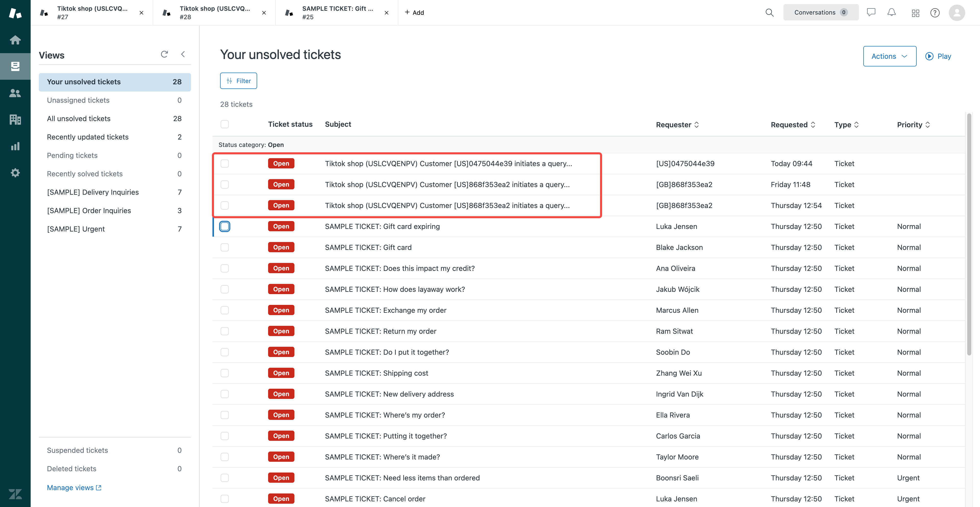
Task: Refresh the Views list
Action: tap(164, 54)
